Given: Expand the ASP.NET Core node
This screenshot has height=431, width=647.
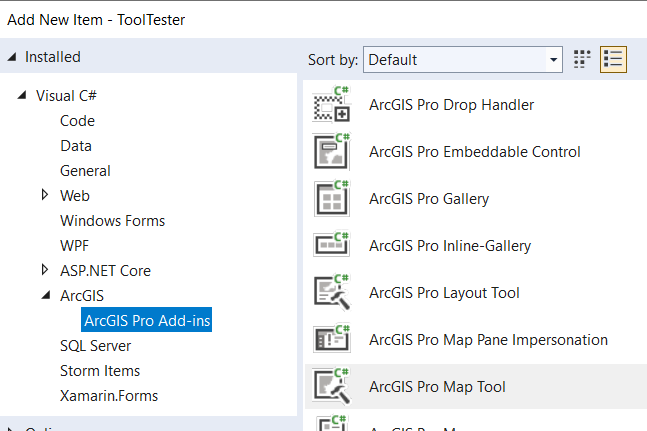Looking at the screenshot, I should (45, 270).
